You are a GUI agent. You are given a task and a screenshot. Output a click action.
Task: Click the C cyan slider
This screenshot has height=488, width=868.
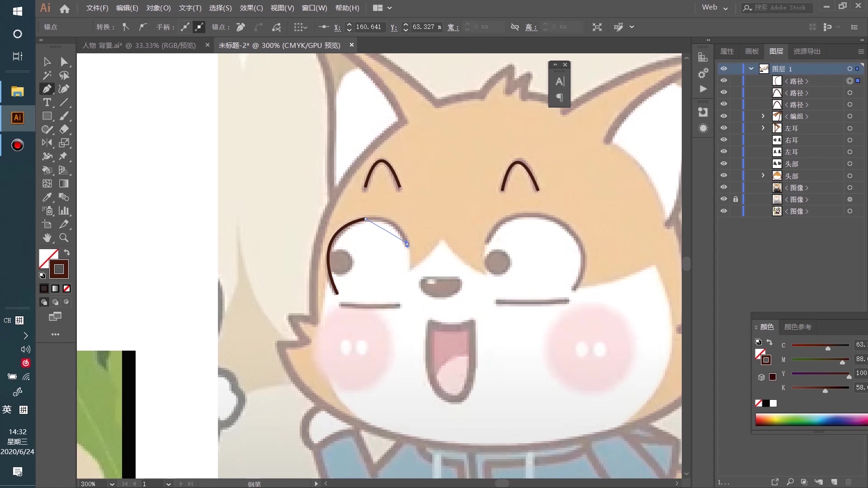(x=820, y=345)
